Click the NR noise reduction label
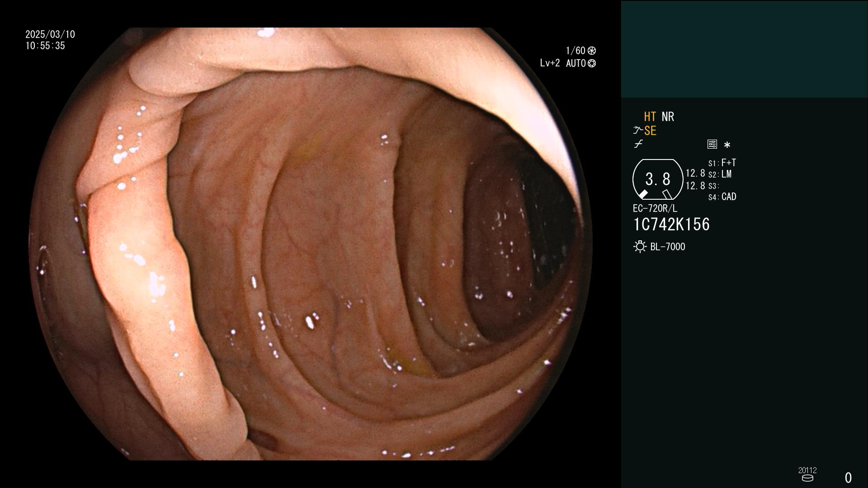Viewport: 868px width, 488px height. pyautogui.click(x=668, y=117)
